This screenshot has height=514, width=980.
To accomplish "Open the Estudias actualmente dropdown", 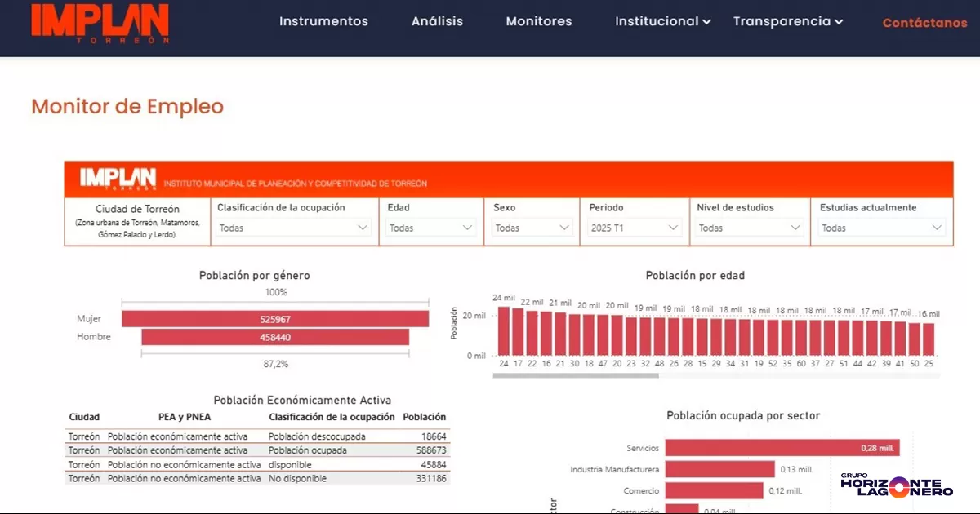I will [880, 228].
